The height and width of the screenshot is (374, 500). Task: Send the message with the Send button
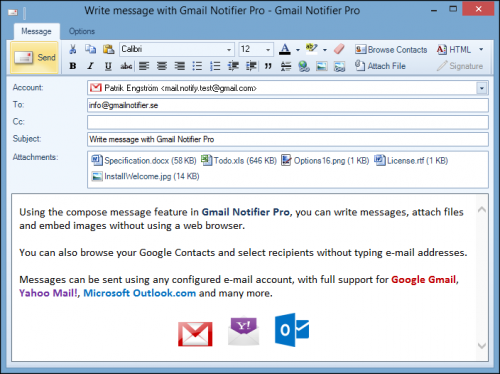point(35,57)
